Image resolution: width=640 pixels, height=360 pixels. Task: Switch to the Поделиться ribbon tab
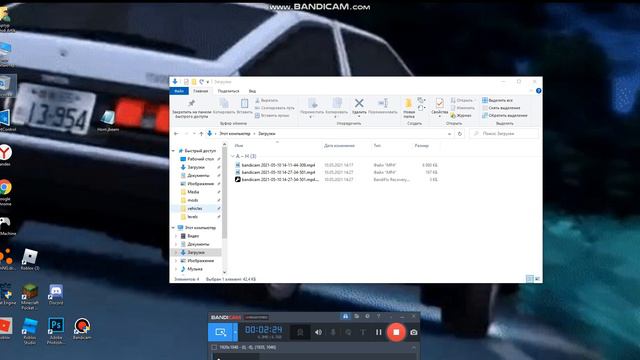coord(229,91)
